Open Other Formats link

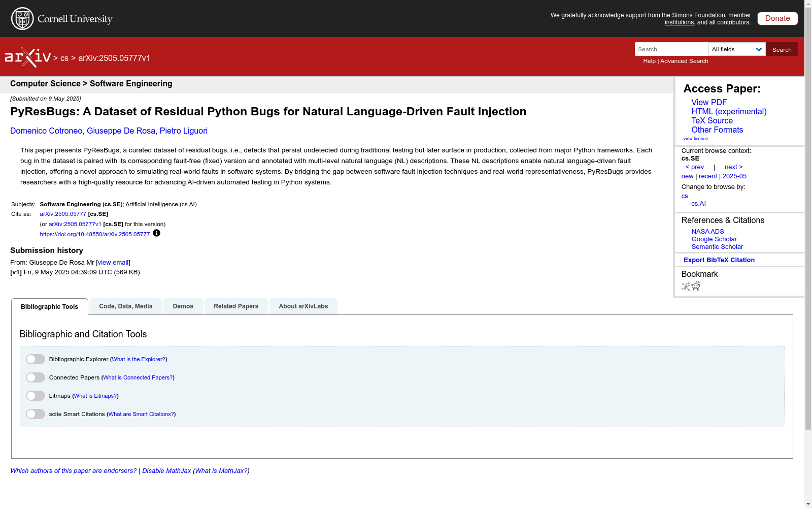click(717, 130)
